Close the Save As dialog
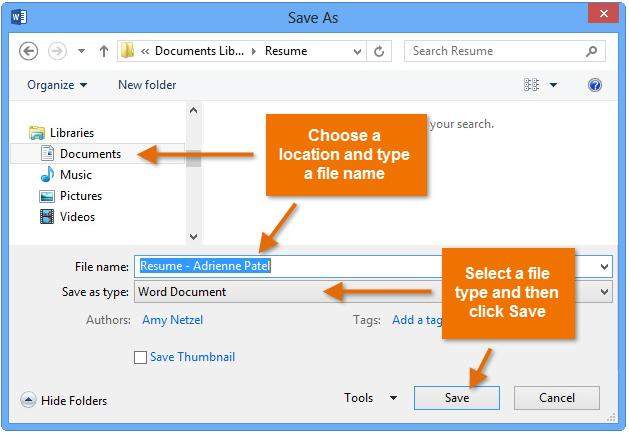The height and width of the screenshot is (434, 629). pos(603,14)
